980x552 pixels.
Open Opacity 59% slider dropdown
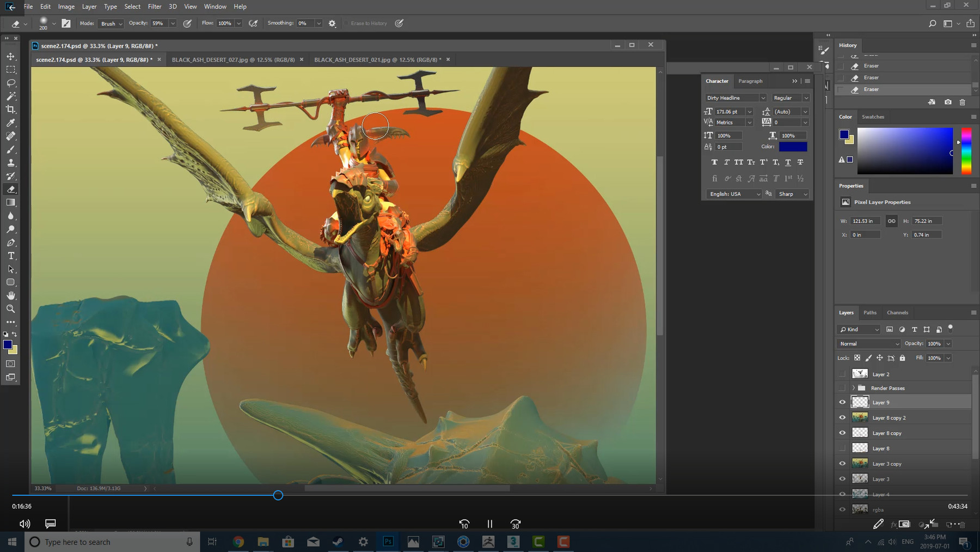173,23
